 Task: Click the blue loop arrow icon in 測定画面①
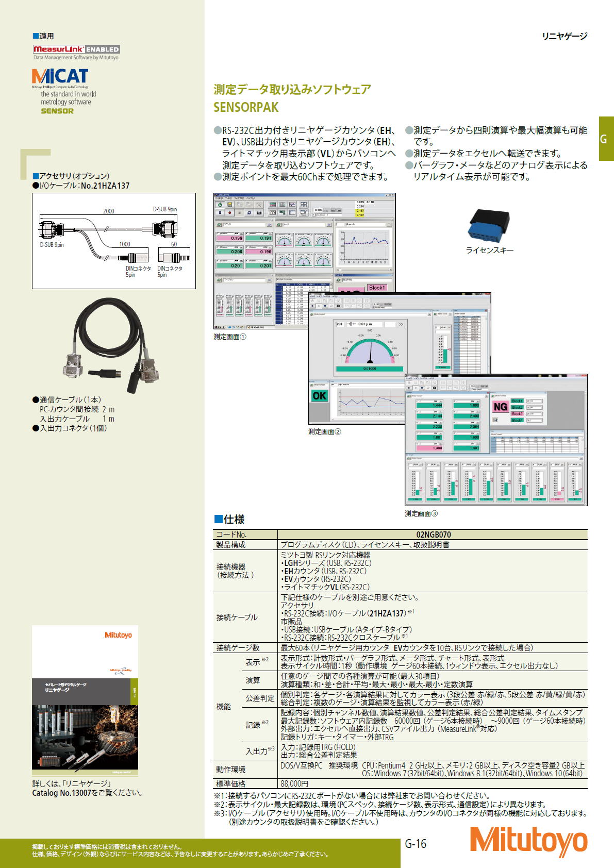pyautogui.click(x=250, y=213)
